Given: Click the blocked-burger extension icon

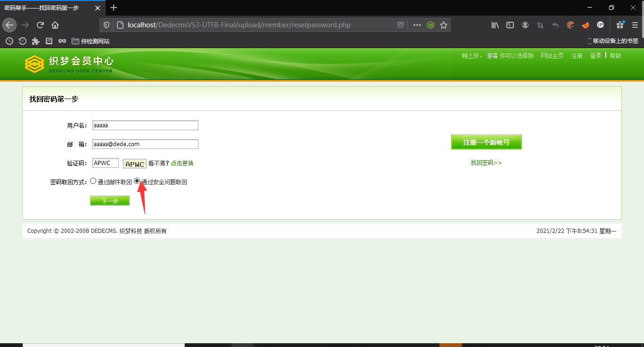Looking at the screenshot, I should 586,25.
